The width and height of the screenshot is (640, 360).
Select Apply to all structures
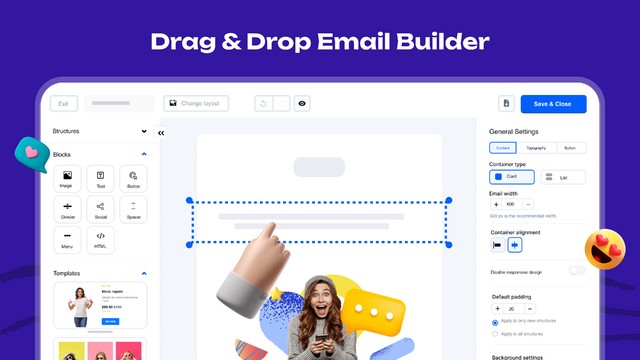point(495,334)
